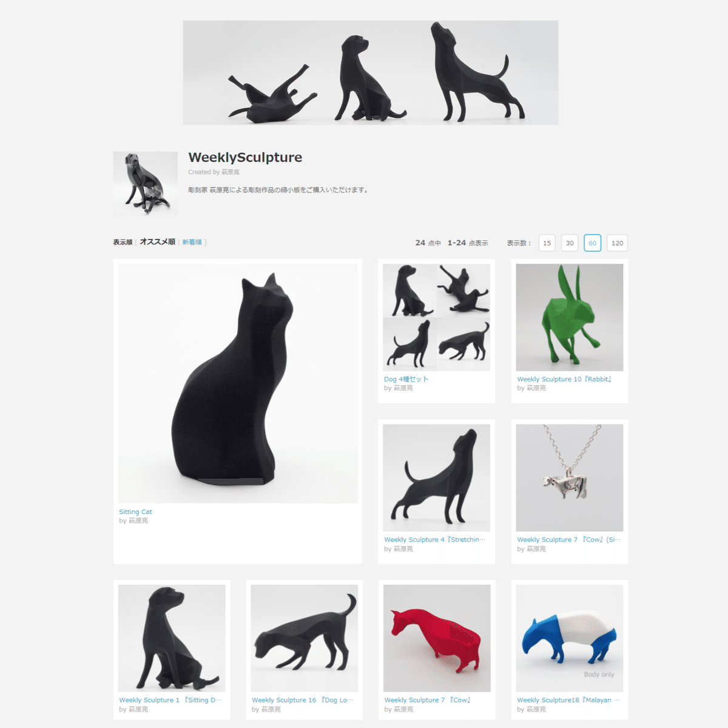Screen dimensions: 728x728
Task: Open Weekly Sculpture 10 Rabbit link
Action: 564,379
